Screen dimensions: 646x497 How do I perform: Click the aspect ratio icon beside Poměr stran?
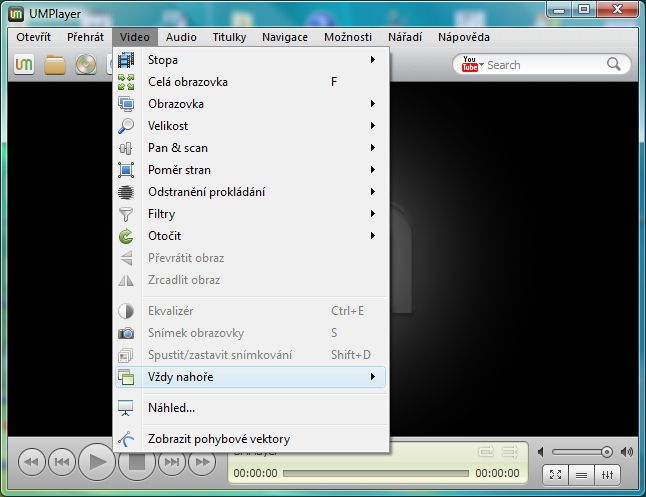126,170
